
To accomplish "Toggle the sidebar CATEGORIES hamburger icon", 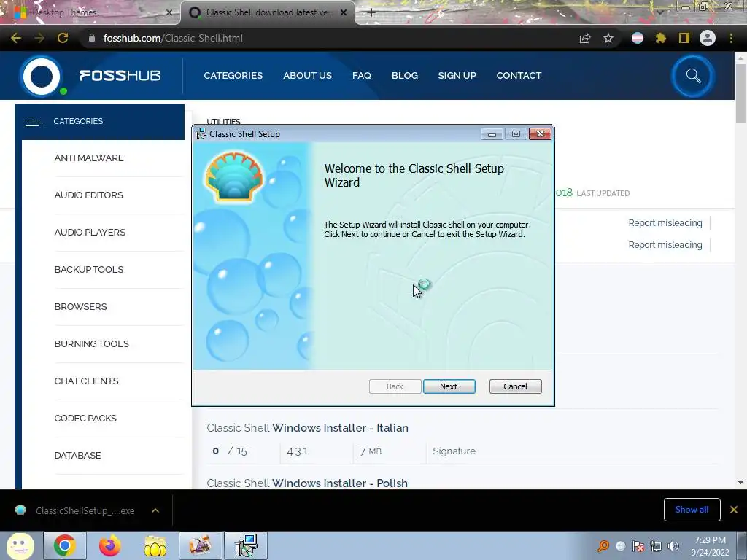I will click(34, 122).
